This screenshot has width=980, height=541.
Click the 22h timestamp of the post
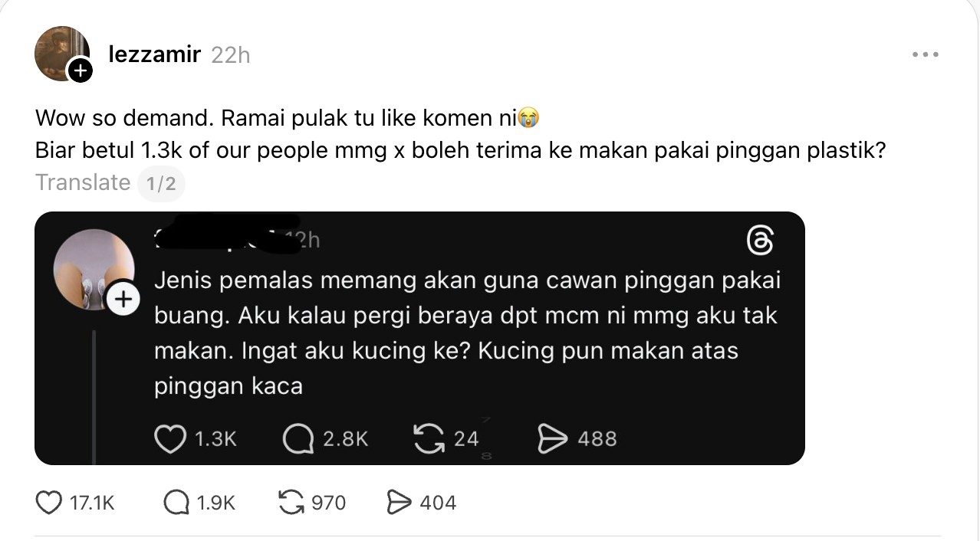coord(230,55)
